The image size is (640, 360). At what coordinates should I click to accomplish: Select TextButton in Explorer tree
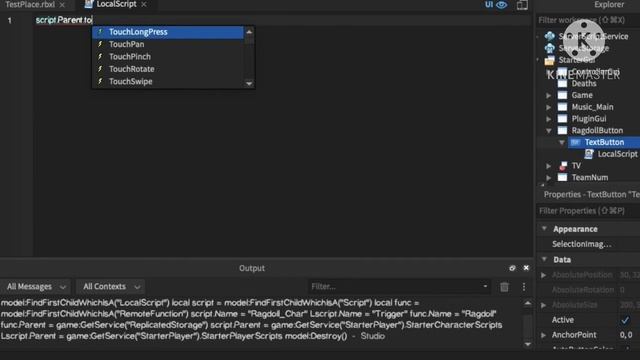point(604,142)
